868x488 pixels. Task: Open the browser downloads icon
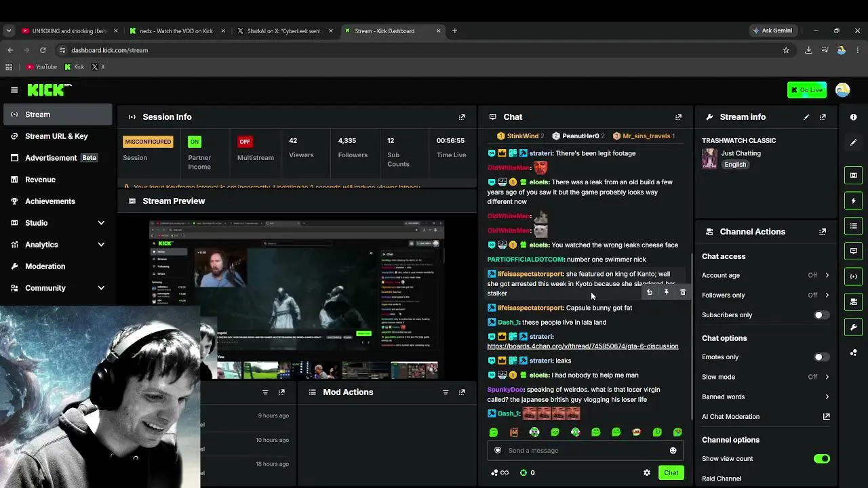[x=808, y=50]
